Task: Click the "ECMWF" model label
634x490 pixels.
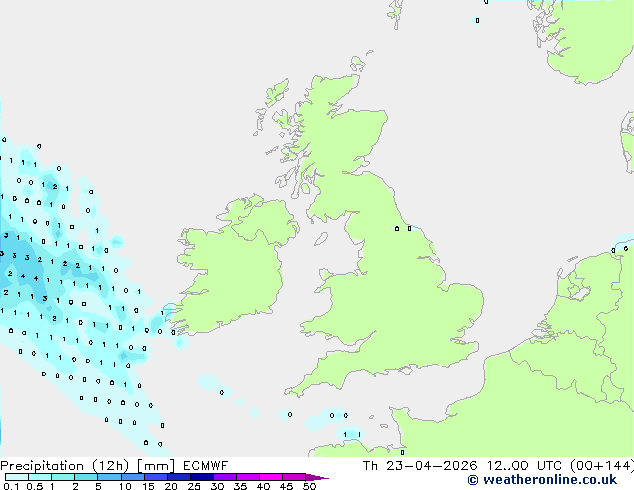Action: pyautogui.click(x=205, y=466)
